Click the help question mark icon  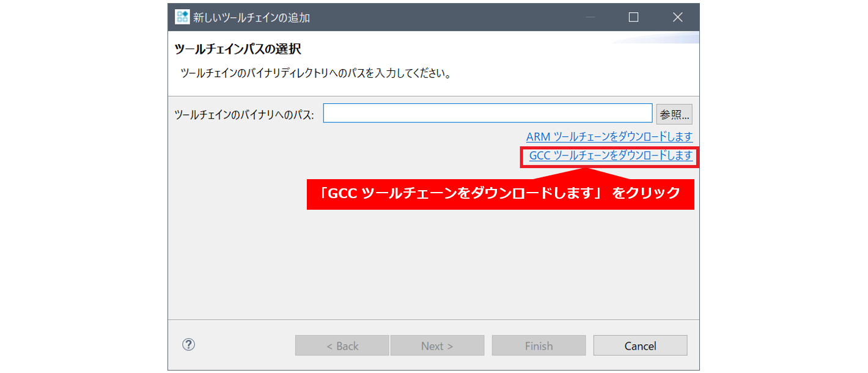pos(188,345)
